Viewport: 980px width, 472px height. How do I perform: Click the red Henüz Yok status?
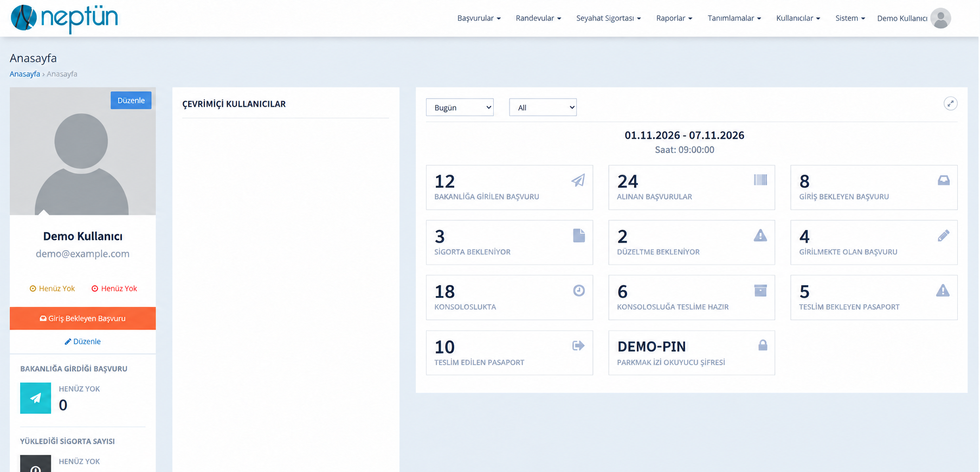(114, 289)
